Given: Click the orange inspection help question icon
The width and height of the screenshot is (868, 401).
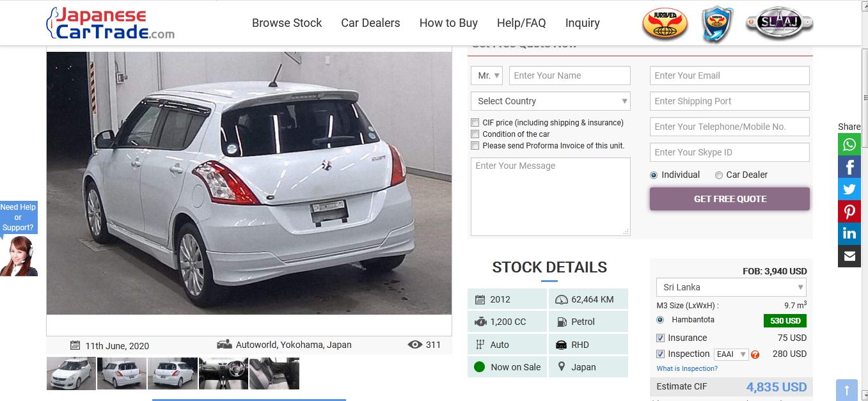Looking at the screenshot, I should point(755,354).
